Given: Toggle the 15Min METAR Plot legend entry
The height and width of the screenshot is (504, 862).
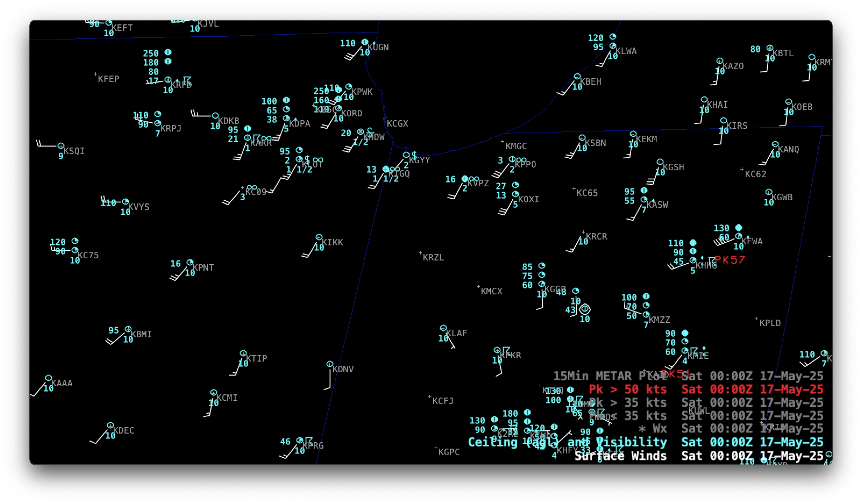Looking at the screenshot, I should pyautogui.click(x=688, y=376).
